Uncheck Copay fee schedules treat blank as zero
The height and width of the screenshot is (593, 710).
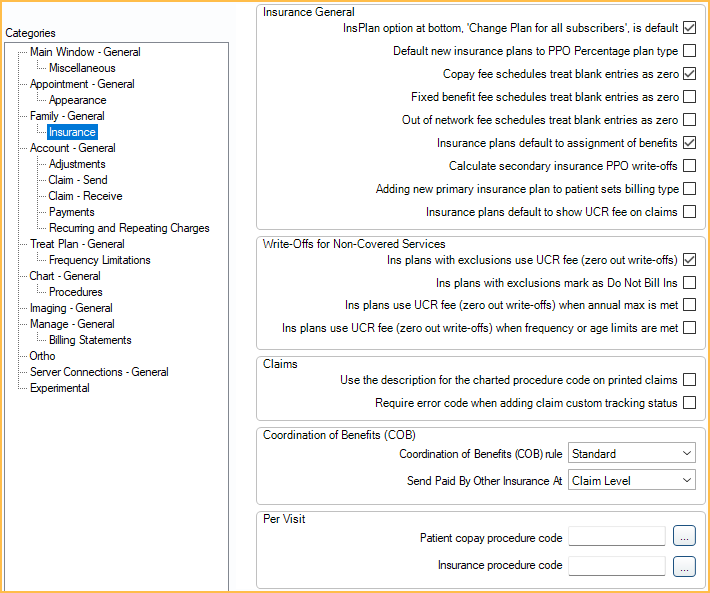(x=689, y=74)
